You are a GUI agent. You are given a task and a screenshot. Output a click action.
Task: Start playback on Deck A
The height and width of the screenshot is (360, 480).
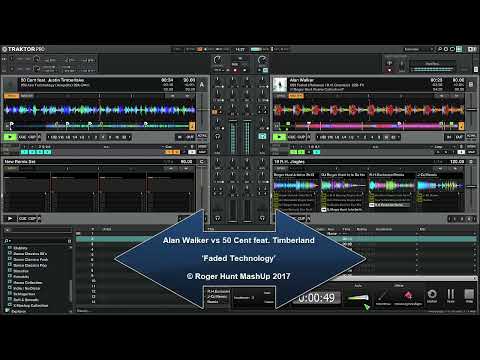coord(10,137)
